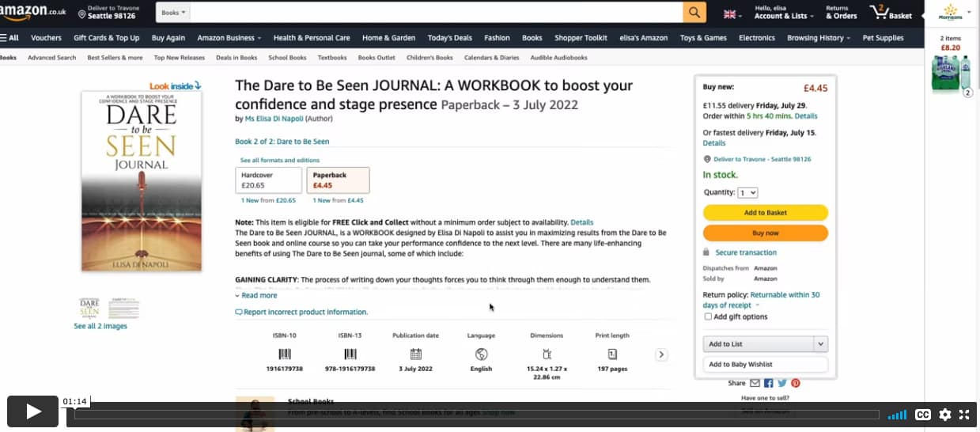Image resolution: width=980 pixels, height=432 pixels.
Task: Open the Quantity dropdown
Action: point(747,192)
